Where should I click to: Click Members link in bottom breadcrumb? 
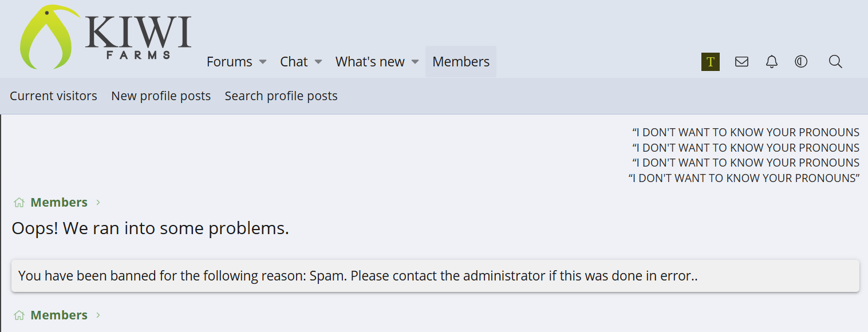[x=59, y=315]
